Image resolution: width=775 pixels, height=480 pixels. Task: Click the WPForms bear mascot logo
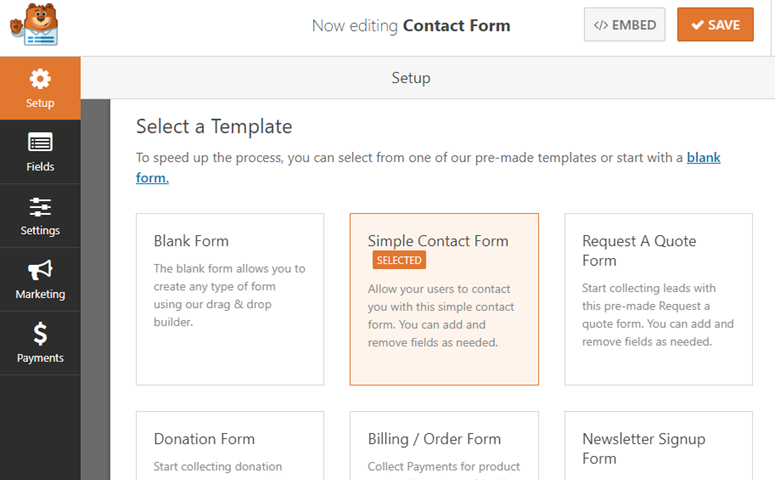[x=35, y=26]
